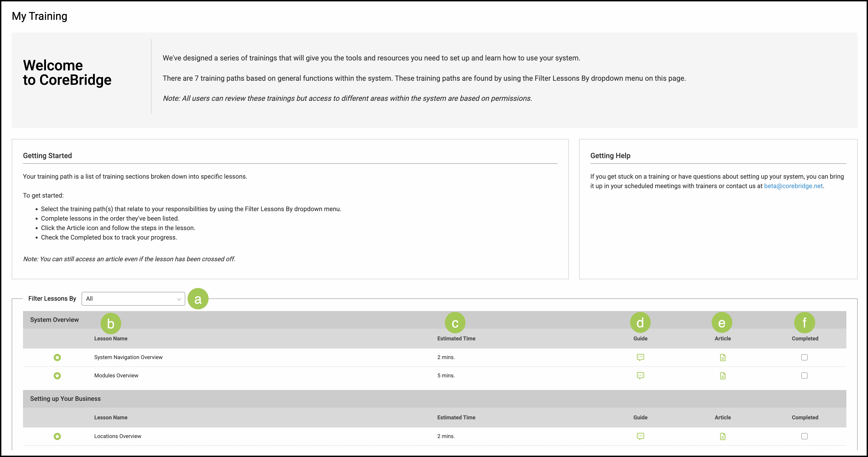Open Guide icon for System Navigation Overview
The width and height of the screenshot is (868, 457).
tap(640, 357)
